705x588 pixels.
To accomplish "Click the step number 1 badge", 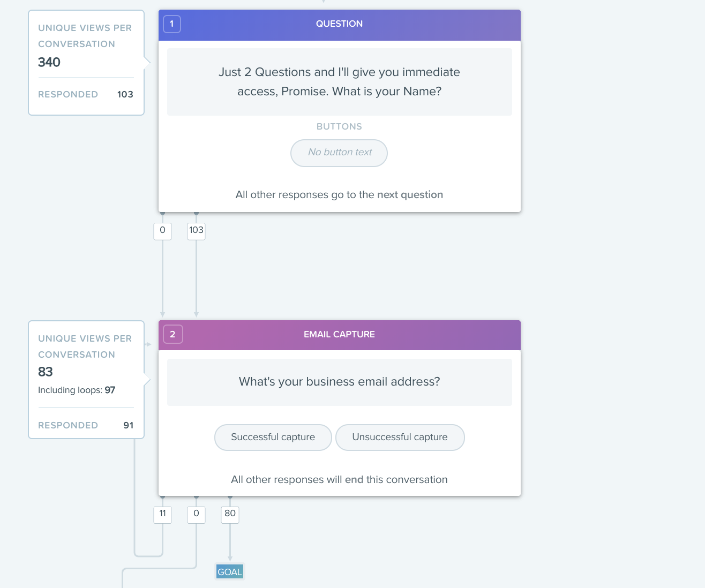I will pyautogui.click(x=171, y=24).
